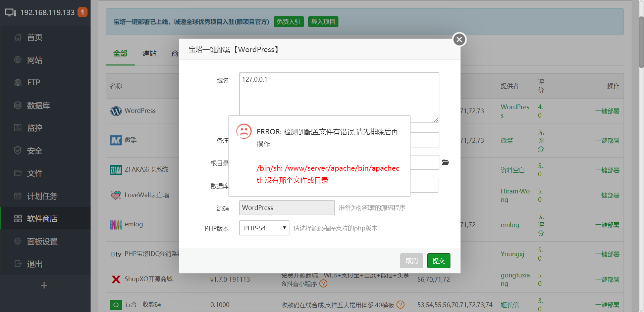Click the home icon beside 首页
The width and height of the screenshot is (644, 312).
[18, 37]
